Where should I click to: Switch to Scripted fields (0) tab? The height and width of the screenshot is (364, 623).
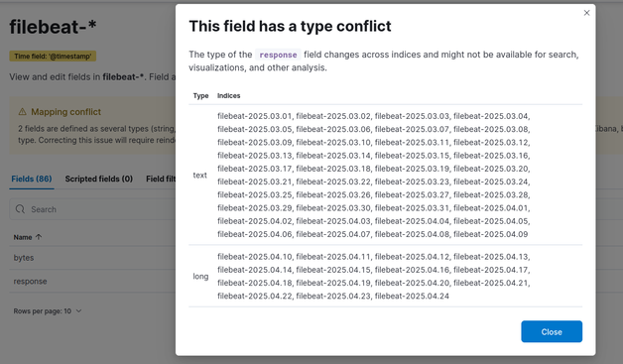[99, 179]
